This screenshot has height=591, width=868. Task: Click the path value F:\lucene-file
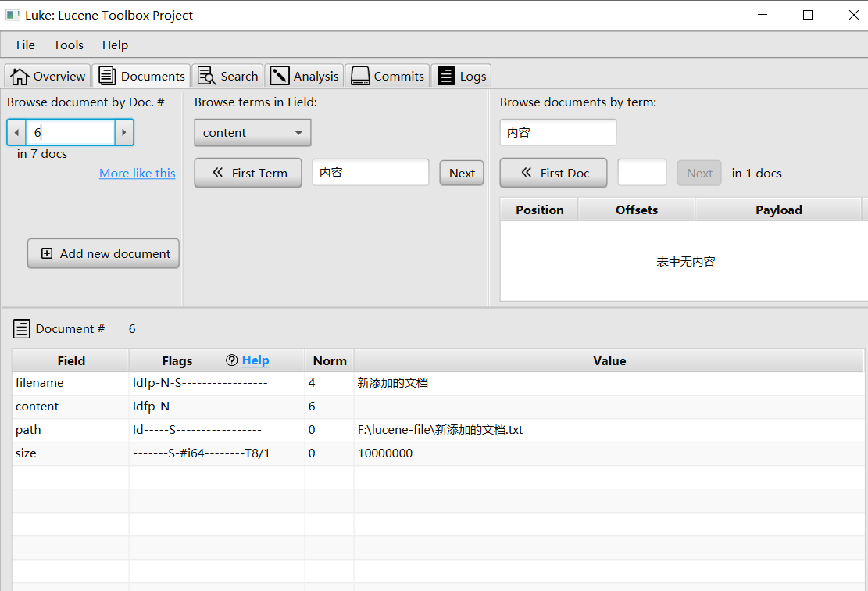tap(440, 430)
